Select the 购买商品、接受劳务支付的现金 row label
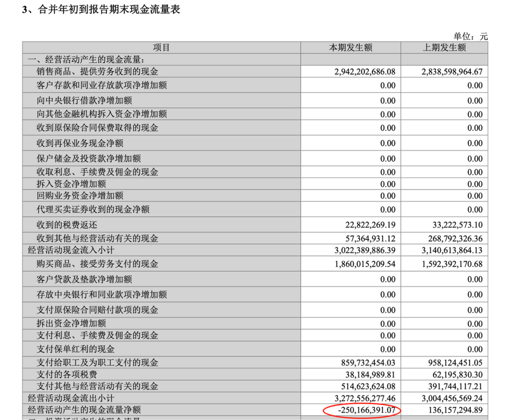Viewport: 509px width, 420px height. click(x=97, y=264)
